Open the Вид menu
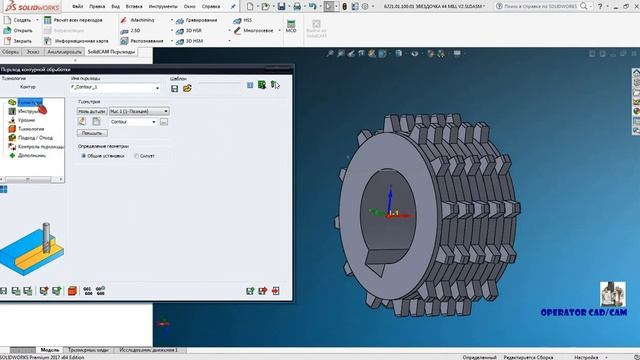640x360 pixels. tap(116, 7)
